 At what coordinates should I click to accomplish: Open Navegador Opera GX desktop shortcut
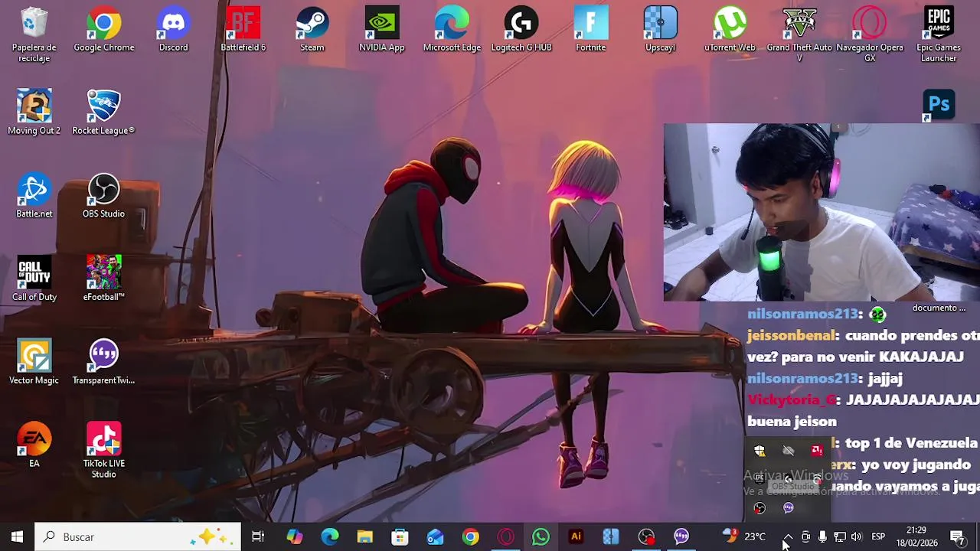coord(870,34)
